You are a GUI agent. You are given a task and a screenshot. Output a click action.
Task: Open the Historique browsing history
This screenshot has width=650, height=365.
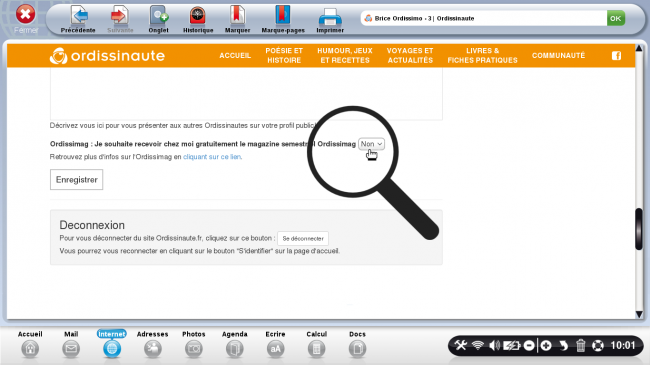coord(198,19)
